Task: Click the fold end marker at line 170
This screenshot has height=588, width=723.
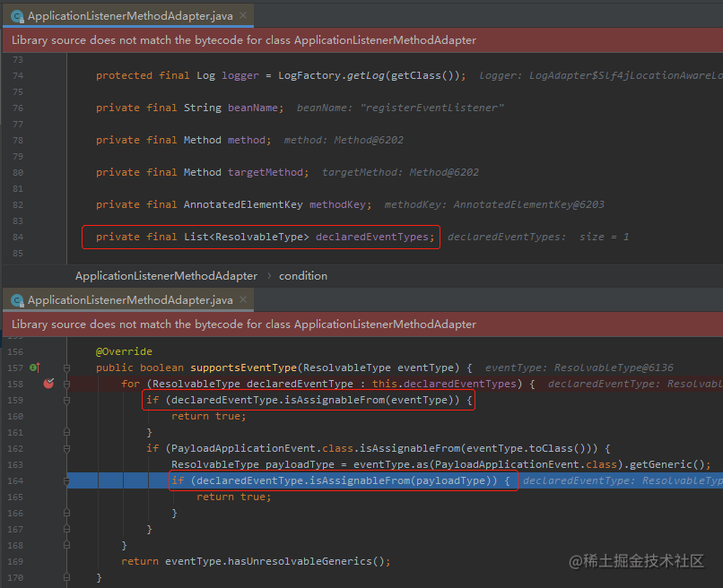Action: [x=67, y=577]
